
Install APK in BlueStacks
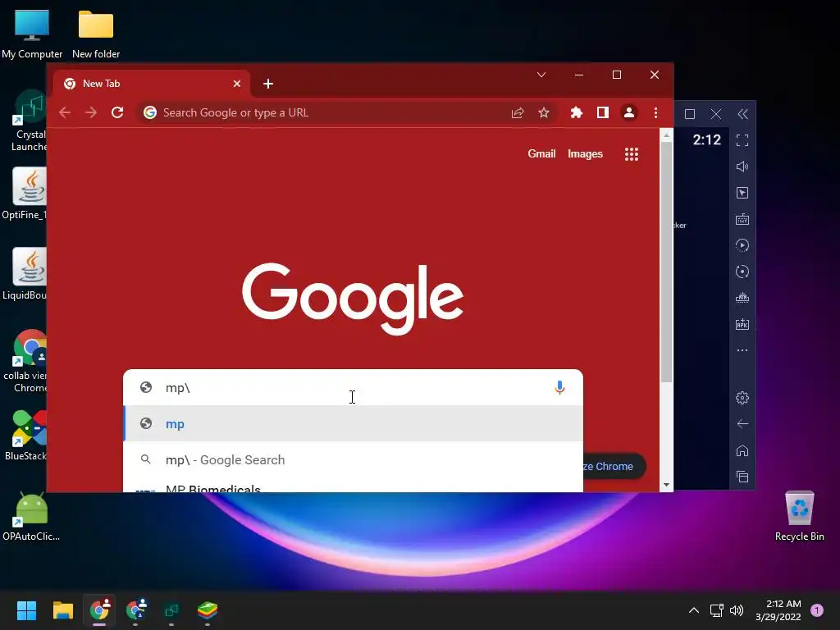tap(742, 324)
